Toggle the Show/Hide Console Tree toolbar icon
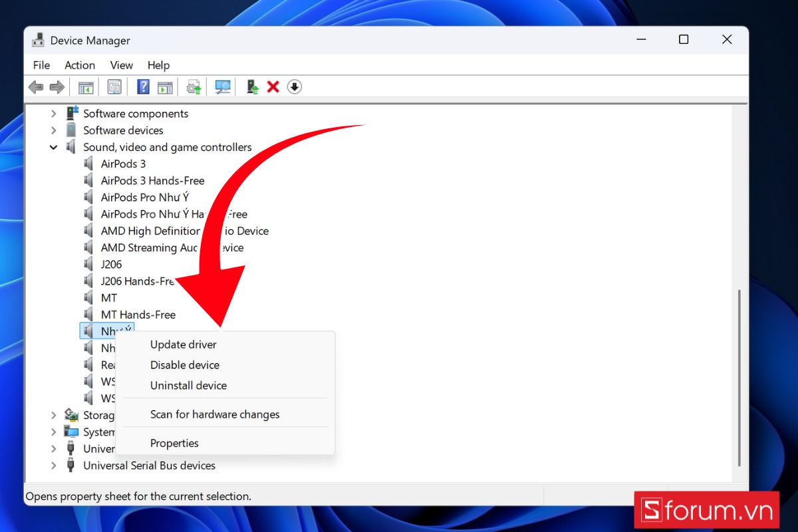The height and width of the screenshot is (532, 798). coord(86,87)
